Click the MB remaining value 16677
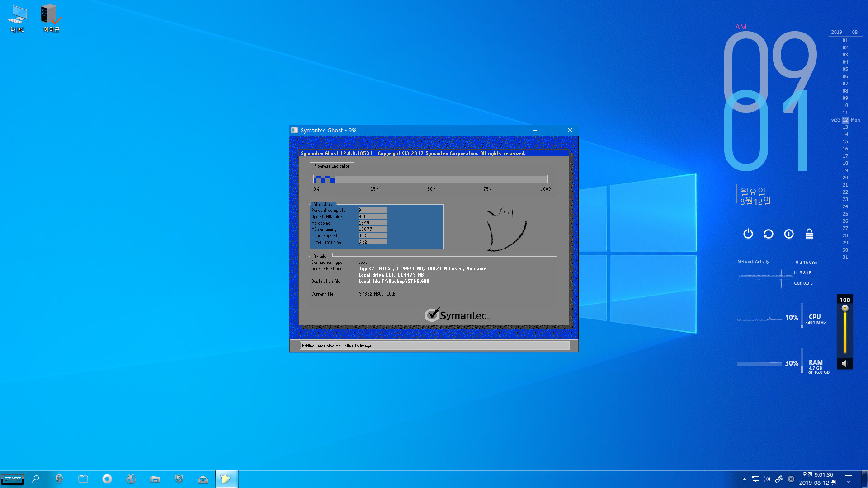Image resolution: width=868 pixels, height=488 pixels. (x=373, y=229)
